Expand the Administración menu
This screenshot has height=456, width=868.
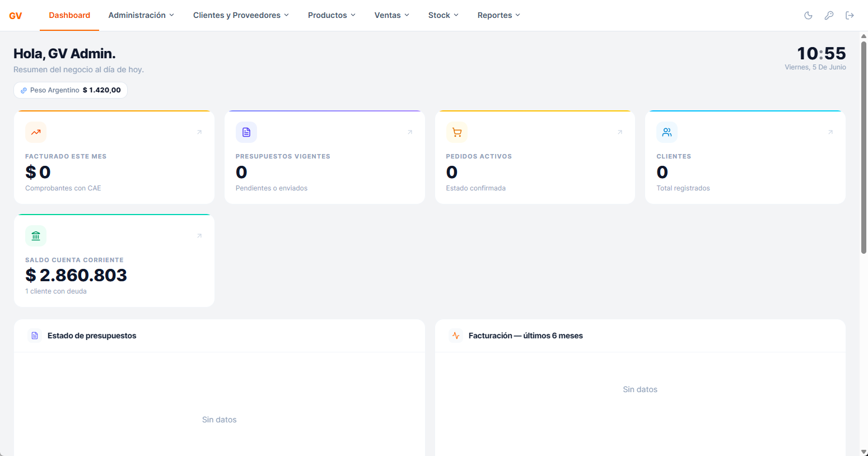point(141,15)
